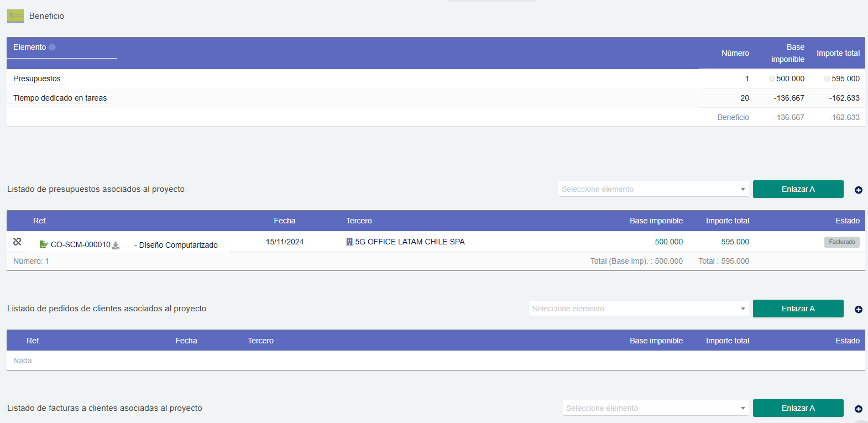Click the Nada empty row text

point(23,361)
